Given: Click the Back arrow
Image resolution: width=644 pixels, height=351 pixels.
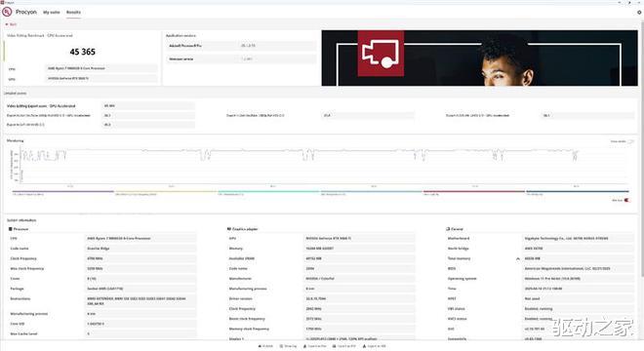Looking at the screenshot, I should [x=7, y=24].
